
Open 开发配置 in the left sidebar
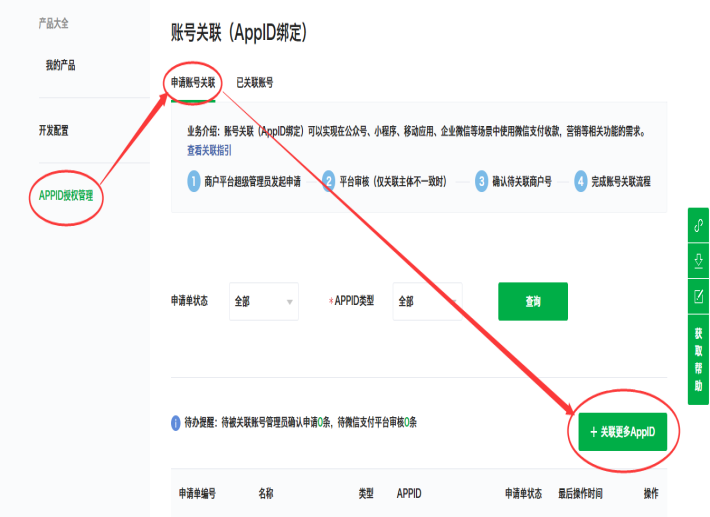tap(54, 130)
